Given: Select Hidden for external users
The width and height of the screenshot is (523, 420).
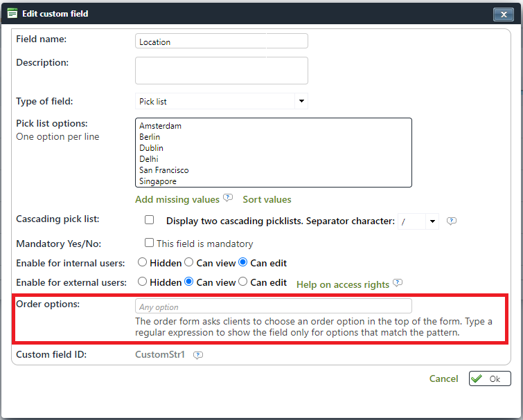Looking at the screenshot, I should tap(143, 282).
